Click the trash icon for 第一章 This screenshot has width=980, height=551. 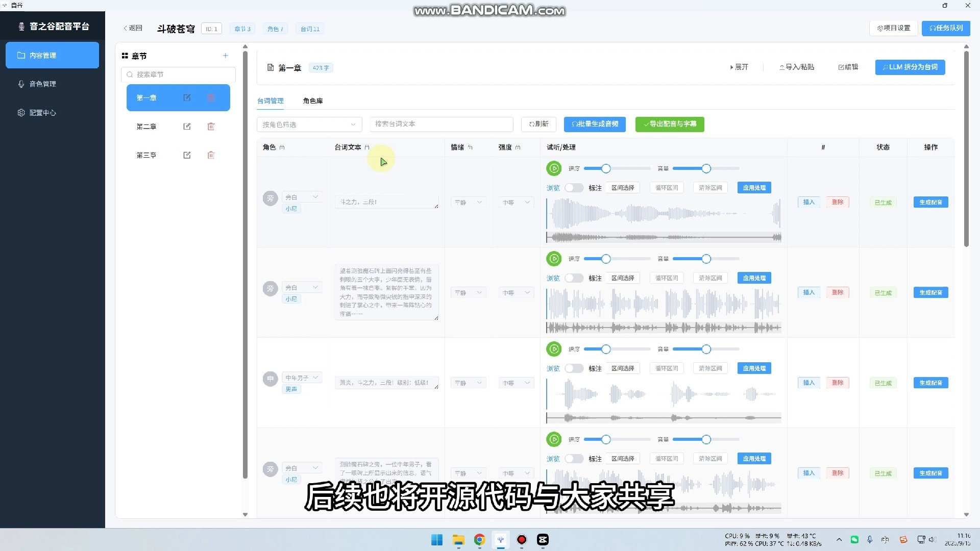(x=211, y=97)
